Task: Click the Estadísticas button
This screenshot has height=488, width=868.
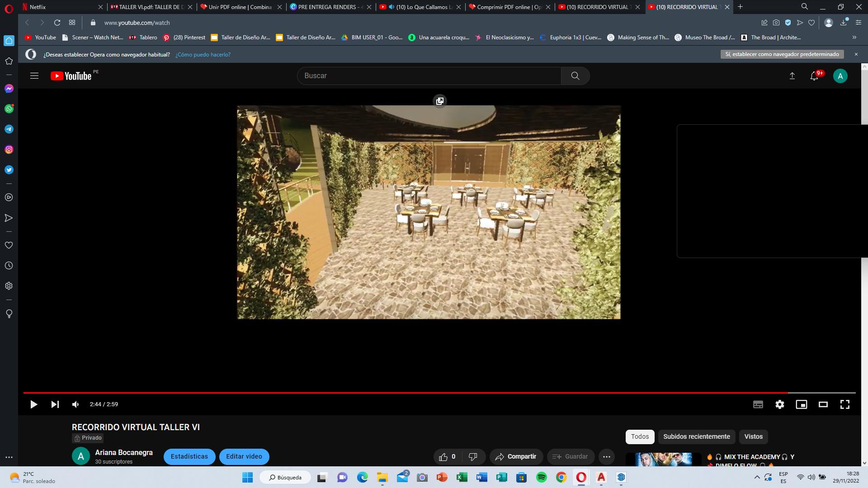Action: (x=189, y=456)
